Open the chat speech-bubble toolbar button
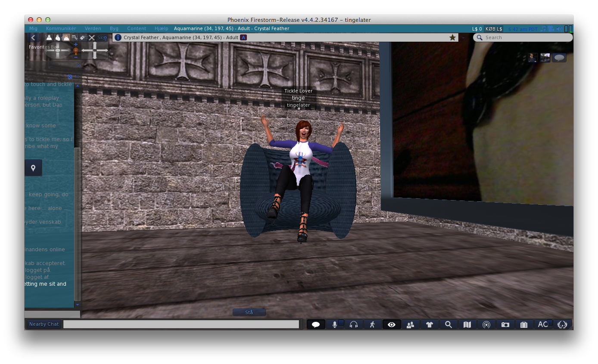The image size is (598, 364). pyautogui.click(x=316, y=324)
